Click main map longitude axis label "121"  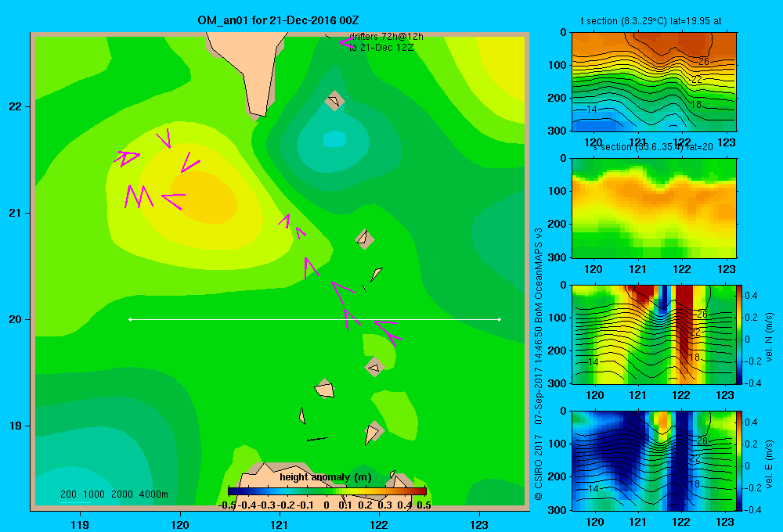(280, 524)
